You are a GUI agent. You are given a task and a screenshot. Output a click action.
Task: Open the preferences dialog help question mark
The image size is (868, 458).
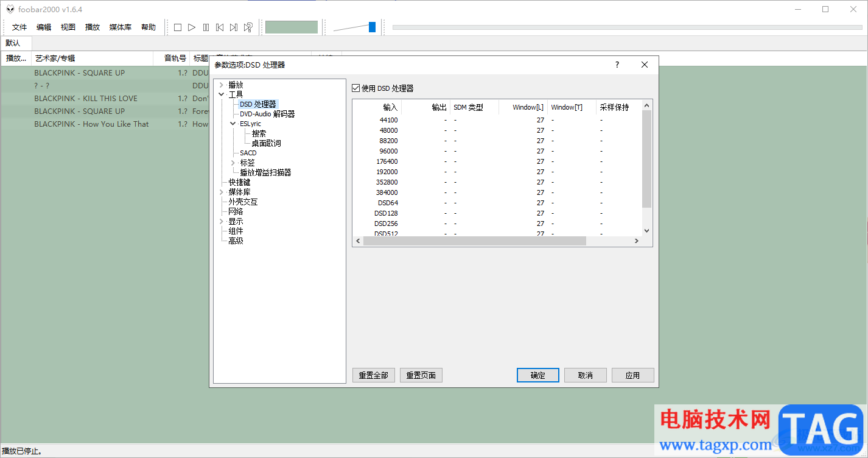pos(617,65)
